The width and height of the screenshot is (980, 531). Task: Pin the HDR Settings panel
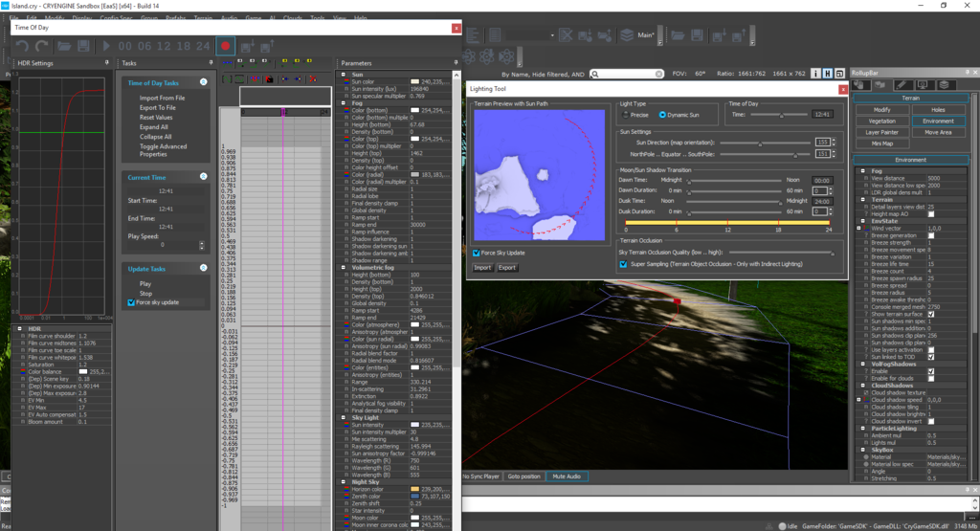coord(107,63)
